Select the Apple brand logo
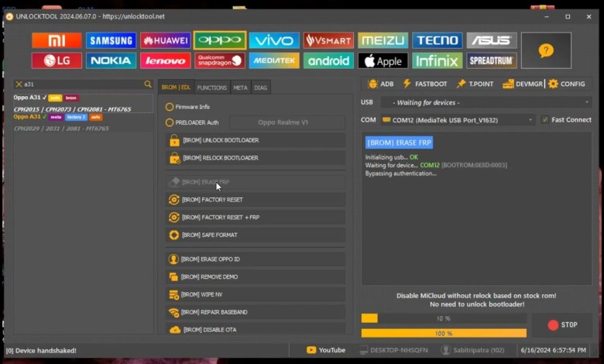Image resolution: width=604 pixels, height=364 pixels. tap(383, 60)
